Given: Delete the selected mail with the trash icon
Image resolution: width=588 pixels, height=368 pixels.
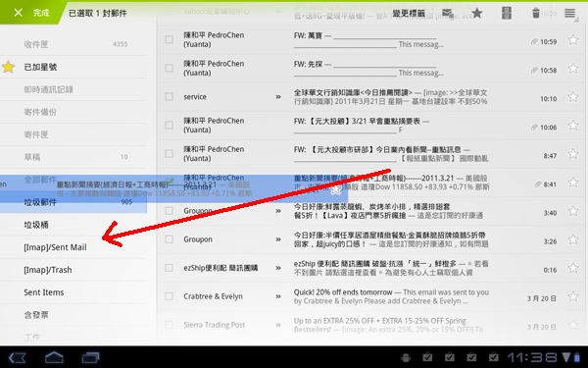Looking at the screenshot, I should (x=536, y=13).
